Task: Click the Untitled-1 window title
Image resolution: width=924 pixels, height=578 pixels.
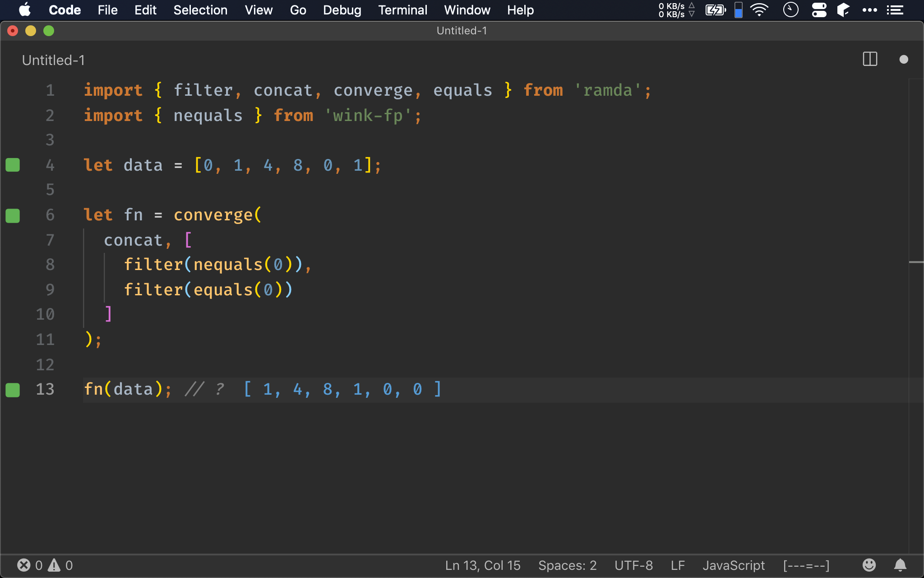Action: coord(462,31)
